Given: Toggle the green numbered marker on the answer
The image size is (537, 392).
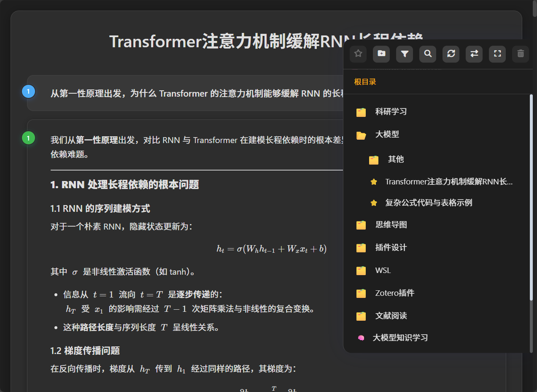Looking at the screenshot, I should point(28,138).
